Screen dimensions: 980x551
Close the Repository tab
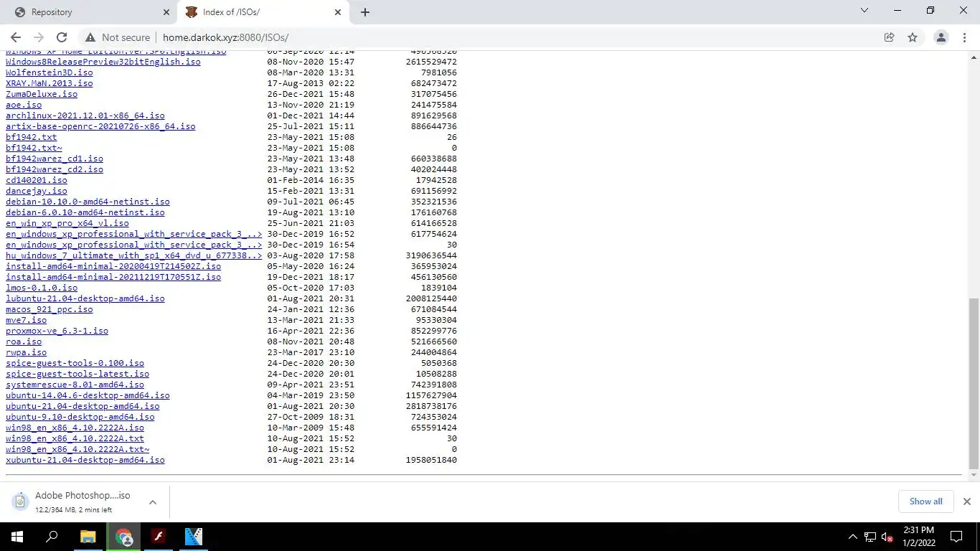pyautogui.click(x=166, y=12)
